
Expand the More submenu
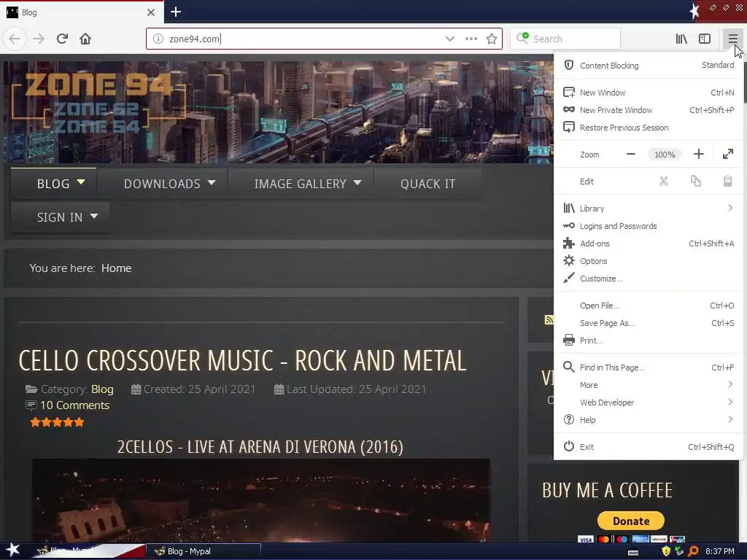pyautogui.click(x=649, y=385)
